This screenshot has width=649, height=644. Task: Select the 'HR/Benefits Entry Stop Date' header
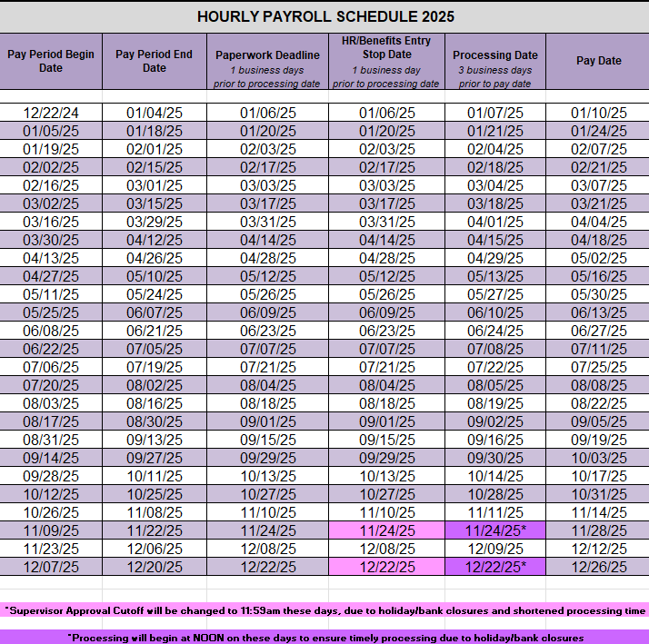click(386, 61)
